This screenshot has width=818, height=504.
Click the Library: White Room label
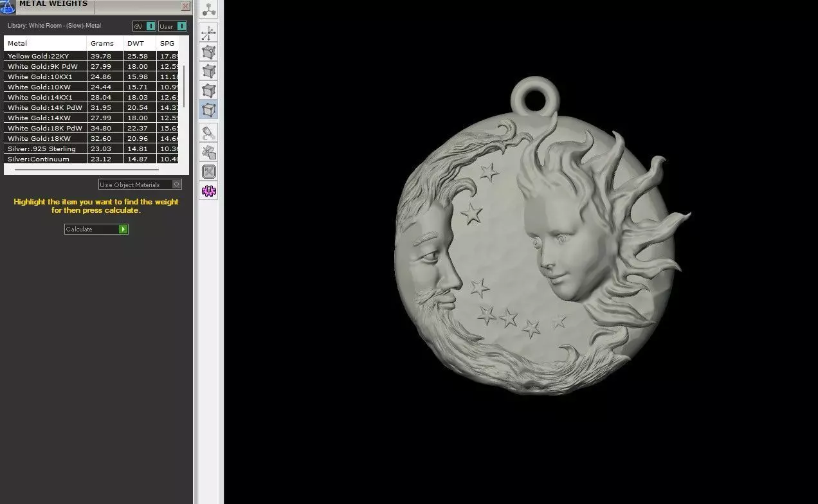click(x=54, y=26)
